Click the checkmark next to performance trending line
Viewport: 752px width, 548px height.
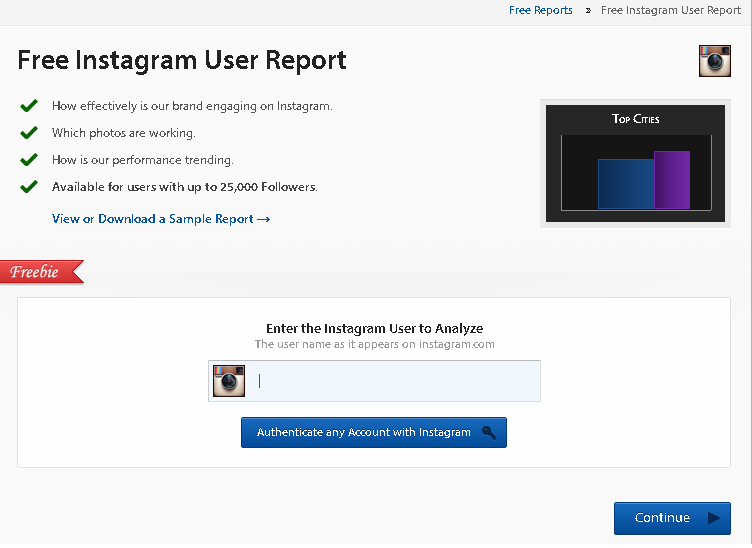coord(29,159)
